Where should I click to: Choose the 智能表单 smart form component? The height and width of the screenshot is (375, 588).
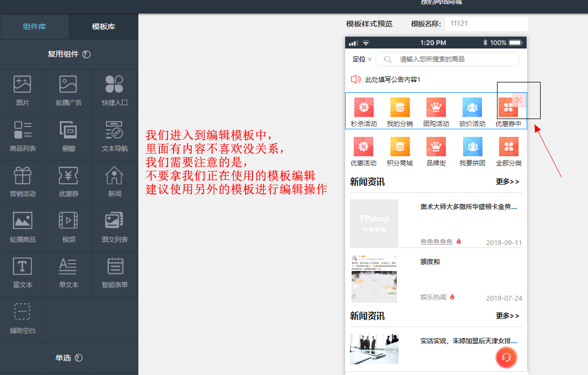tap(114, 273)
